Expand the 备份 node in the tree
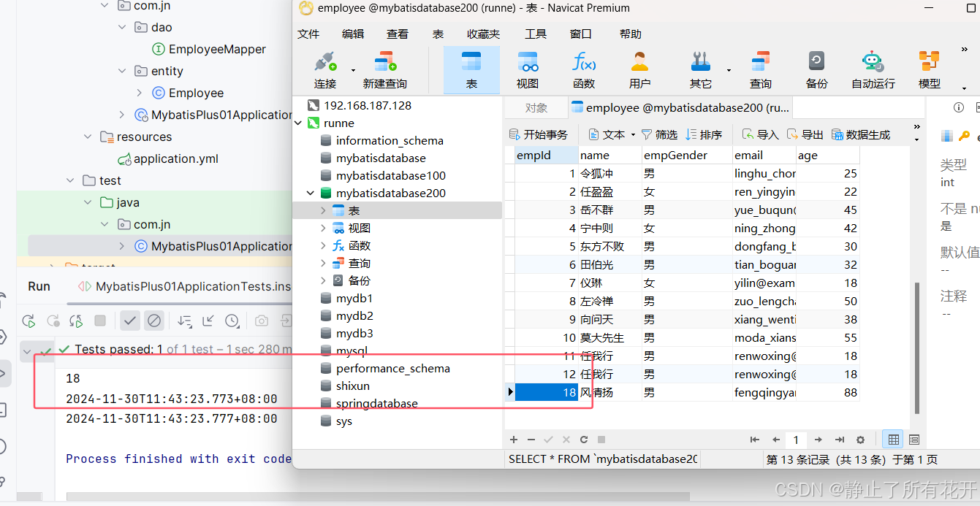Image resolution: width=980 pixels, height=506 pixels. (x=323, y=281)
